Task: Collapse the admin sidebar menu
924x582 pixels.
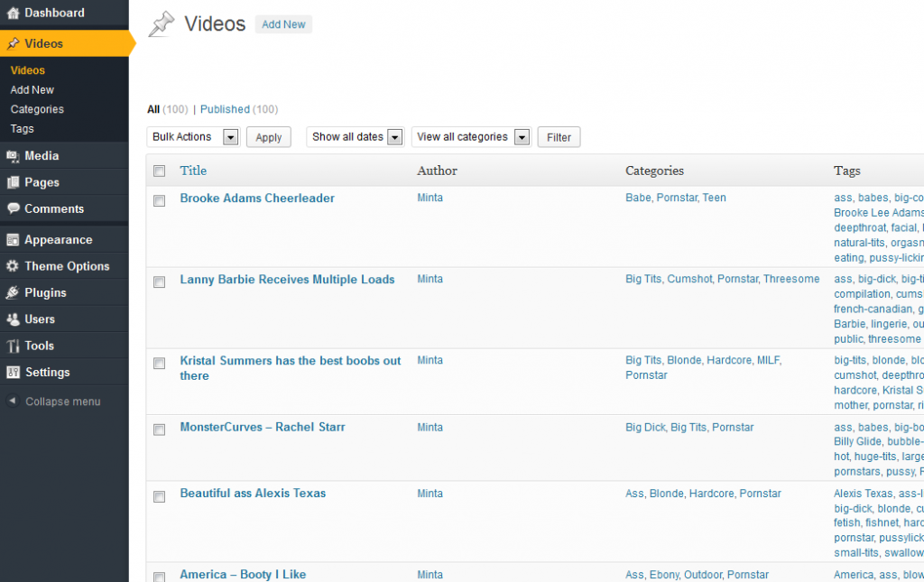Action: coord(62,402)
